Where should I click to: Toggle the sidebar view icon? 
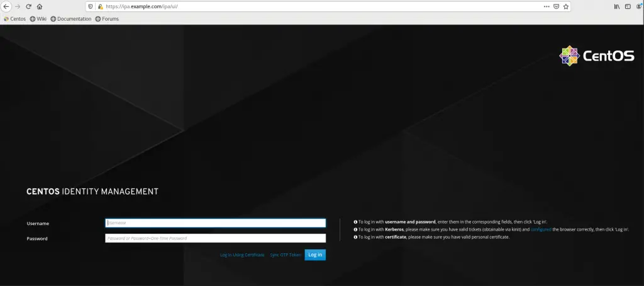[x=628, y=6]
